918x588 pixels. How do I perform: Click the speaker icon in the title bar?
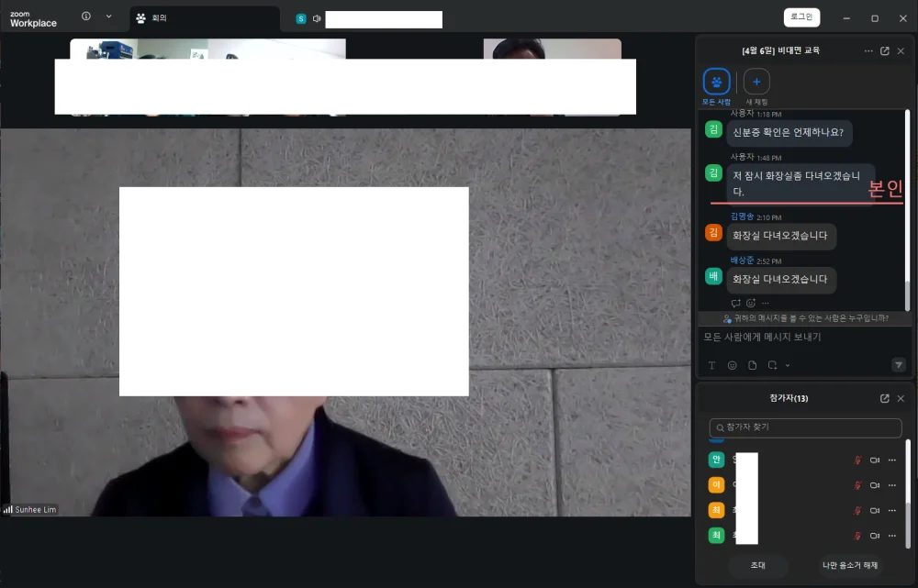(317, 18)
